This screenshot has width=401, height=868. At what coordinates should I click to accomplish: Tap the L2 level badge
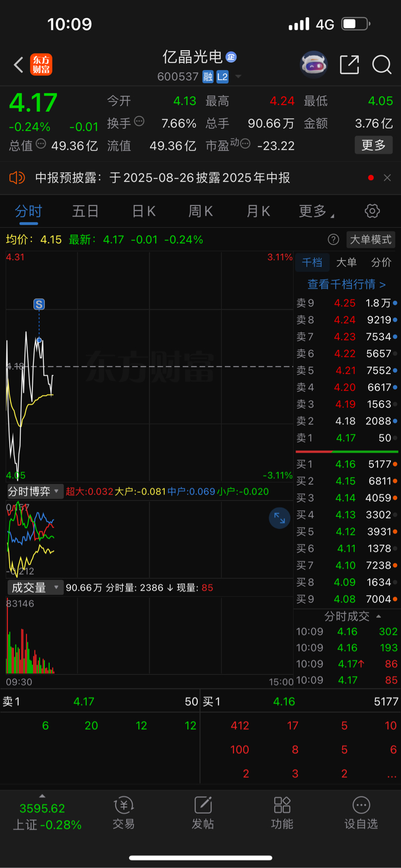(x=222, y=77)
